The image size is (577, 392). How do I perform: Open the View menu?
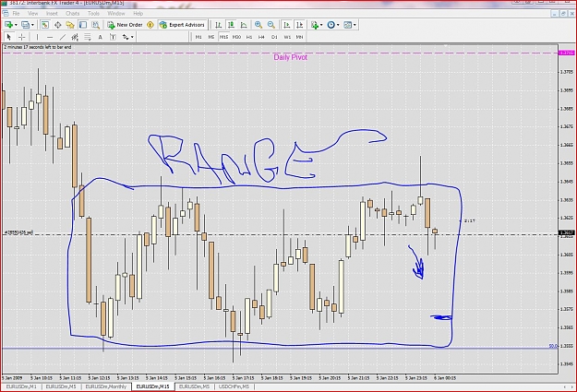[32, 13]
